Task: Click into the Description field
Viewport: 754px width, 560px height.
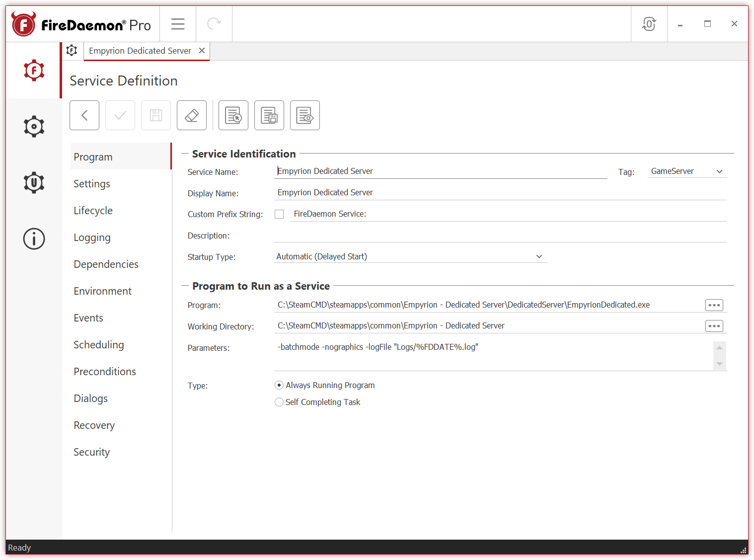Action: [500, 236]
